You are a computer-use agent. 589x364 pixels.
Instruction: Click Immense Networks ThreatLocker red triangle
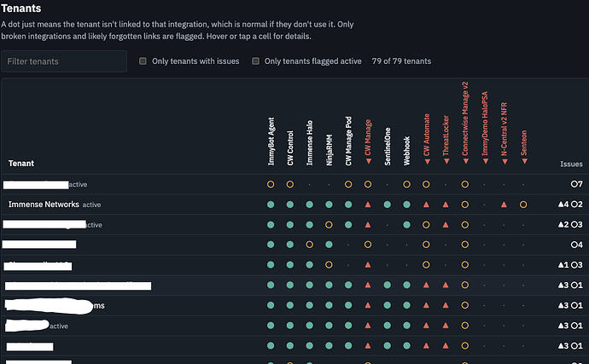coord(446,205)
